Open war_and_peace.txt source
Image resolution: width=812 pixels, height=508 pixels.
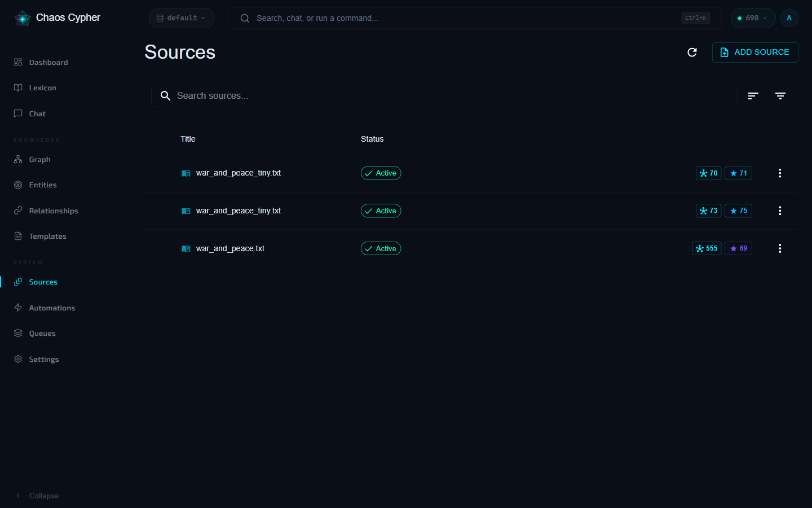tap(230, 248)
